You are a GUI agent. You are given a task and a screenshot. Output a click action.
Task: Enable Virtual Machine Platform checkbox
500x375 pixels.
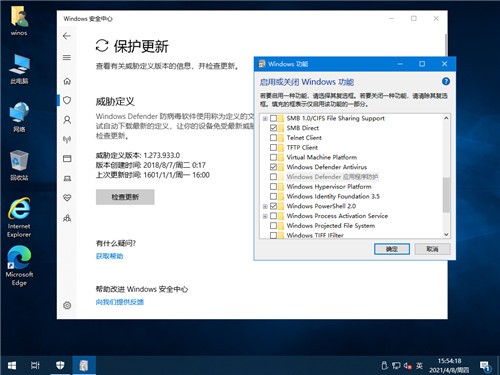tap(273, 157)
